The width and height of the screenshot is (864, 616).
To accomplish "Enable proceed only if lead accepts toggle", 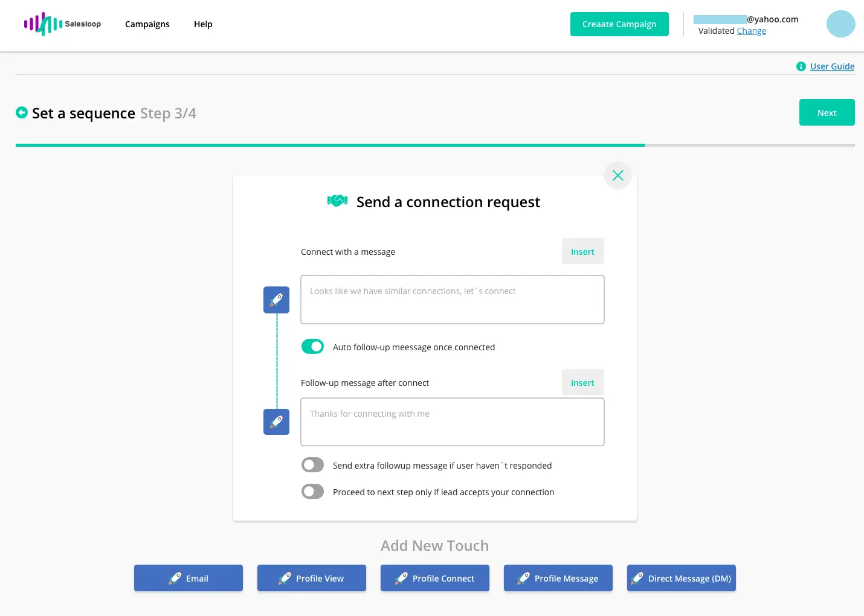I will click(312, 491).
